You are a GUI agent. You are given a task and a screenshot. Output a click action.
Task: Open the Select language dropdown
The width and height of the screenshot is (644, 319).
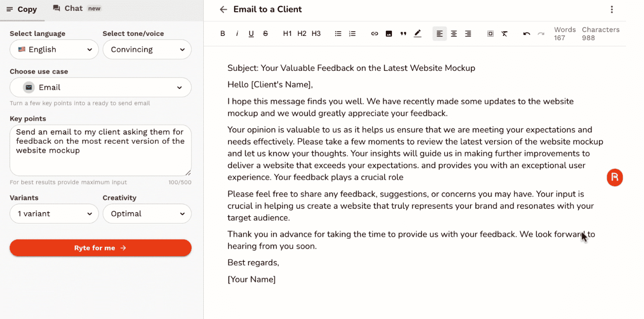pyautogui.click(x=54, y=50)
